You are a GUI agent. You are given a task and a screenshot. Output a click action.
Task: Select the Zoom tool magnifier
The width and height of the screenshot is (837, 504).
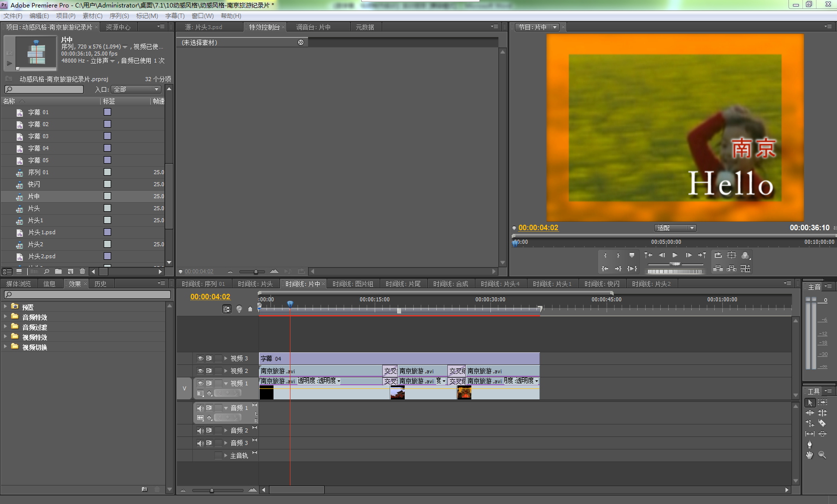coord(822,455)
